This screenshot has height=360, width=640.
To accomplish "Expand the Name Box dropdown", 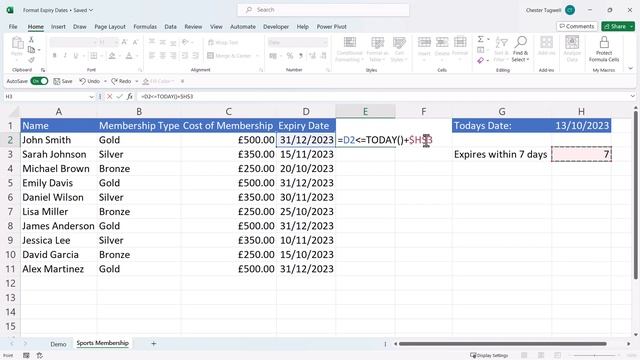I will click(91, 96).
